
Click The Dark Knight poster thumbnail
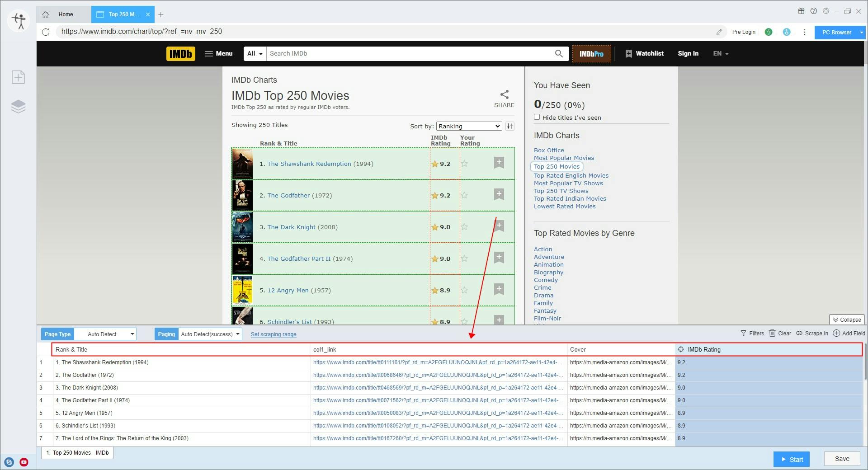coord(242,227)
